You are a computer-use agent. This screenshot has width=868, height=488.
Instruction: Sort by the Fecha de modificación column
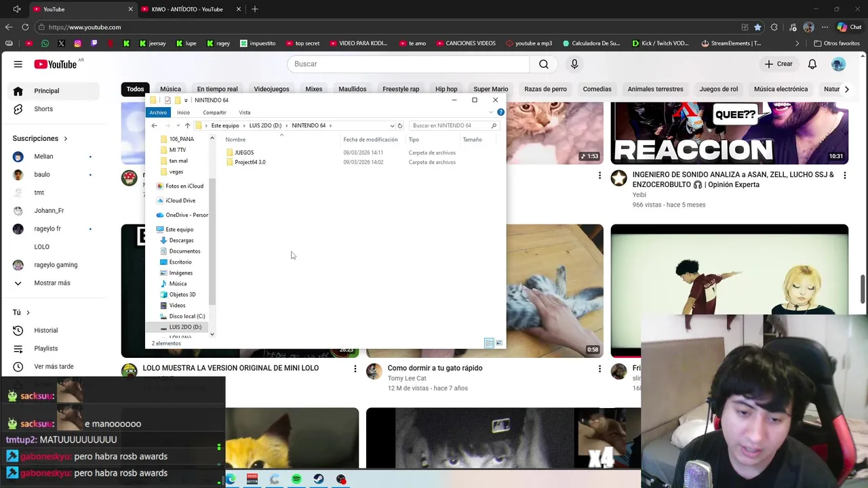click(x=370, y=140)
